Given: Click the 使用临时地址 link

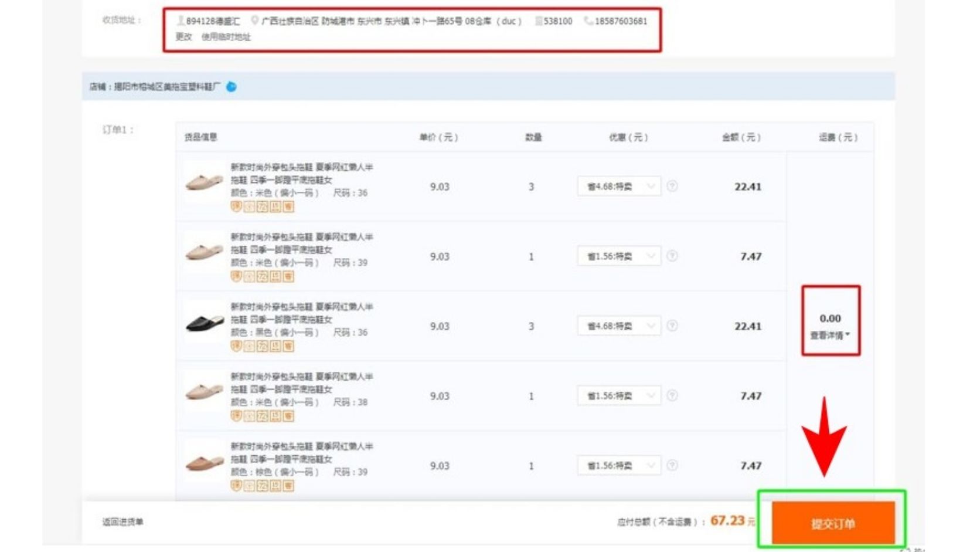Looking at the screenshot, I should pyautogui.click(x=226, y=36).
